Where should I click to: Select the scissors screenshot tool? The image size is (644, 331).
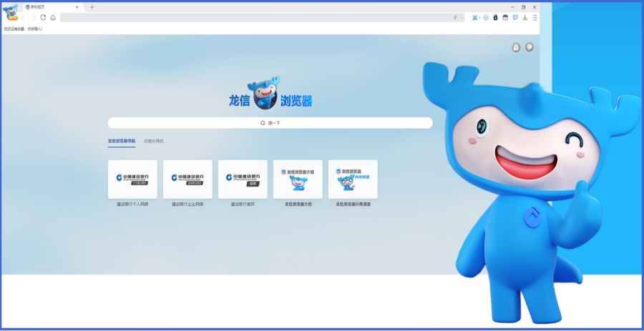pos(474,18)
